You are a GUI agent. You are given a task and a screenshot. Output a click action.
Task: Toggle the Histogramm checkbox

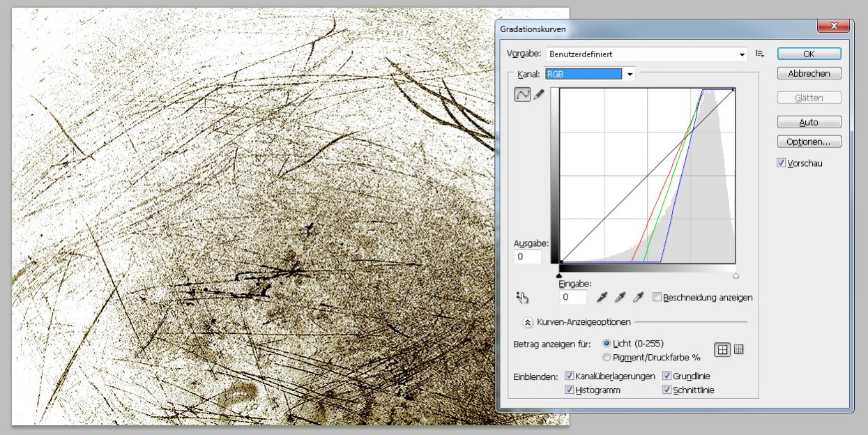click(569, 390)
